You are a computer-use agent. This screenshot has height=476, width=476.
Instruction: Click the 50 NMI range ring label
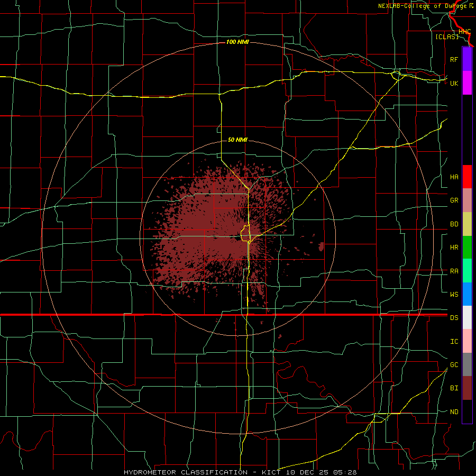[x=237, y=140]
